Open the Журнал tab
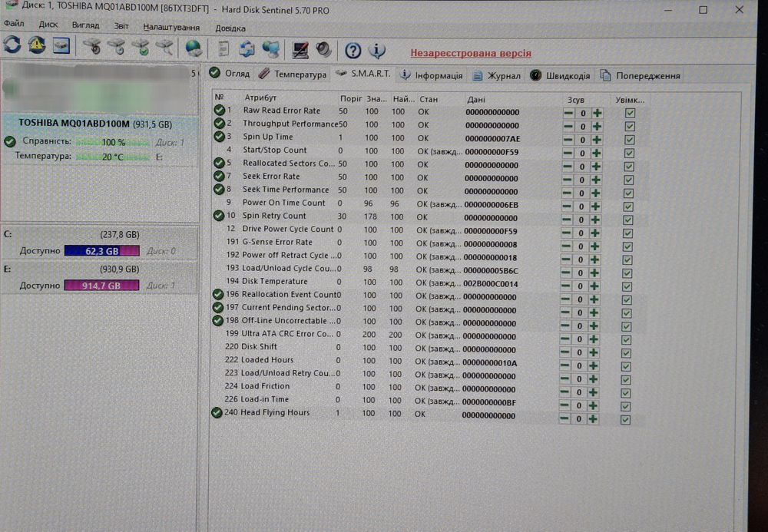 point(496,76)
